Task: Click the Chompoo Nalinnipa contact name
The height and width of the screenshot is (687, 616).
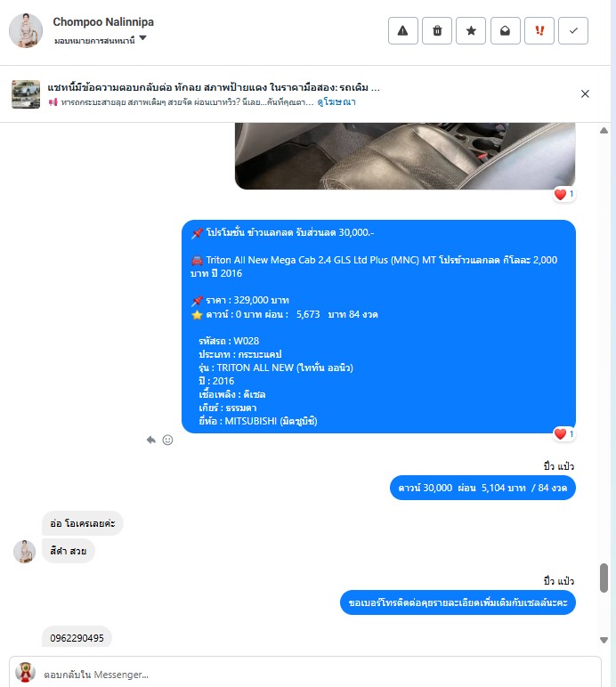Action: tap(103, 22)
